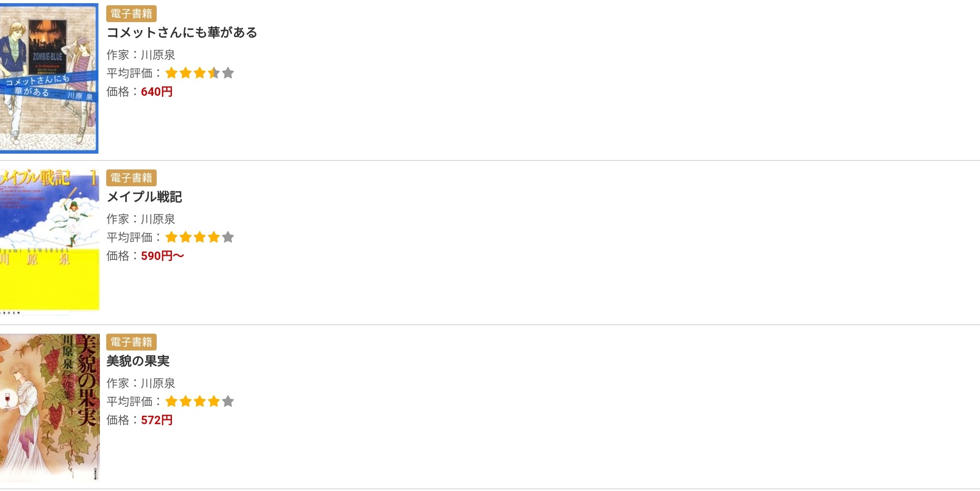Click the 電子書籍 badge above メイプル戦記
Screen dimensions: 980x491
tap(131, 178)
